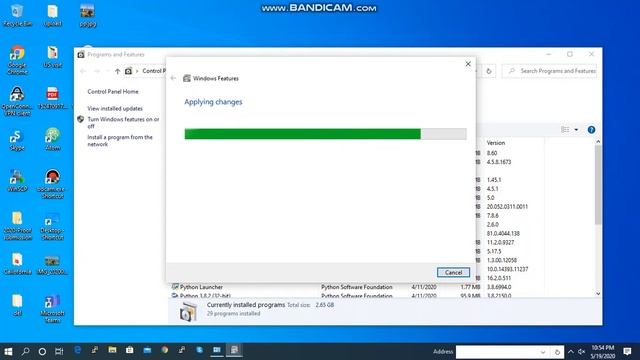
Task: Open the taskbar Address dropdown arrow
Action: coord(543,352)
